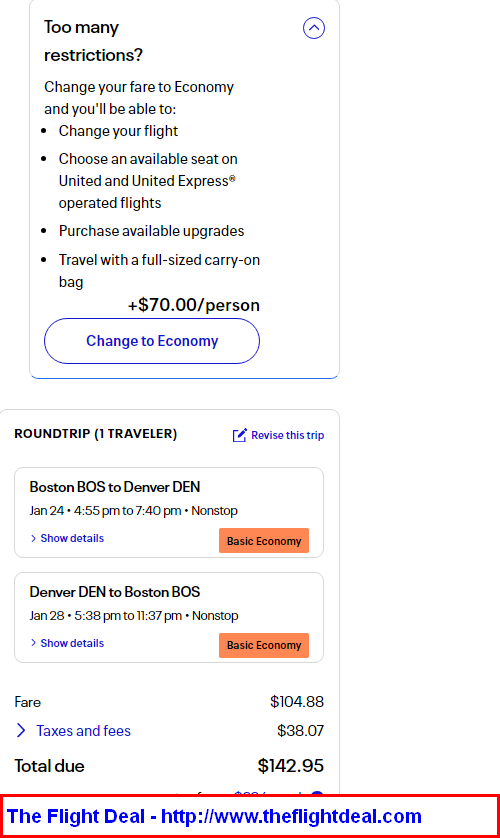The width and height of the screenshot is (500, 838).
Task: Click the partially visible blue info icon below Total due
Action: [317, 795]
